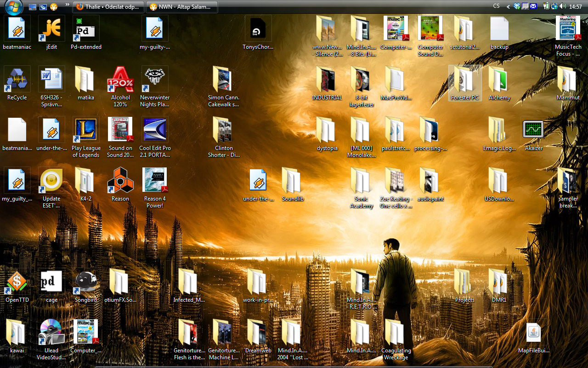The height and width of the screenshot is (368, 588).
Task: Expand the Quick Launch overflow chevron
Action: pos(68,5)
